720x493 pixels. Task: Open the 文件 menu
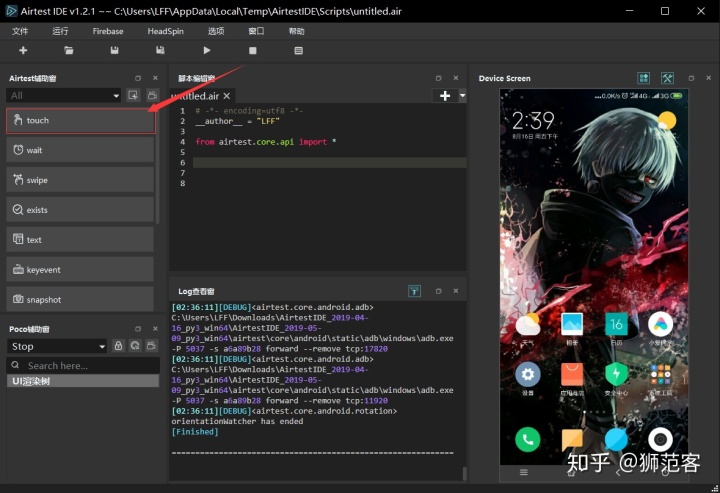[20, 31]
